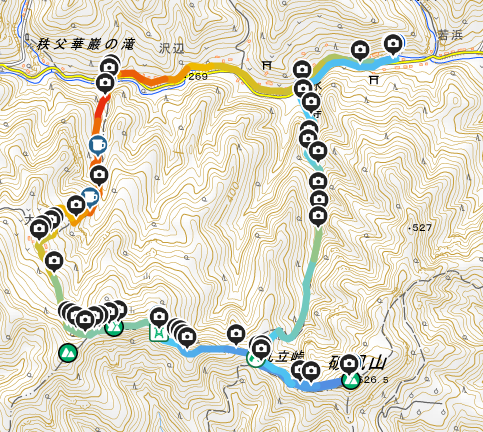Open the camera marker nearest 若浜 label
The width and height of the screenshot is (483, 432).
tap(393, 44)
